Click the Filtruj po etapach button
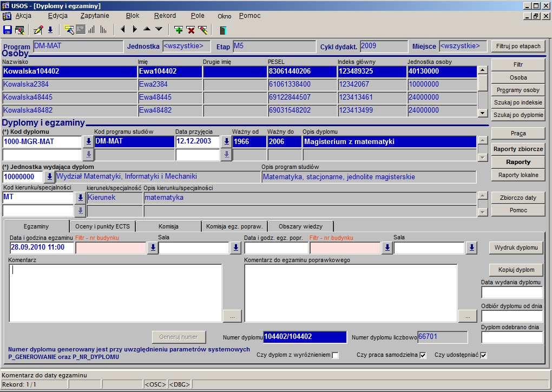The image size is (552, 392). (518, 46)
